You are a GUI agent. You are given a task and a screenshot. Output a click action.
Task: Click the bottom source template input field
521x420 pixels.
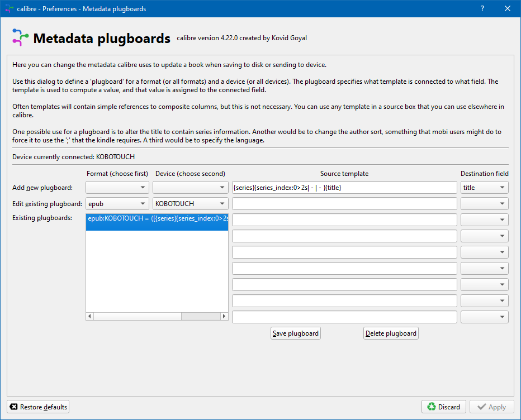pos(344,317)
